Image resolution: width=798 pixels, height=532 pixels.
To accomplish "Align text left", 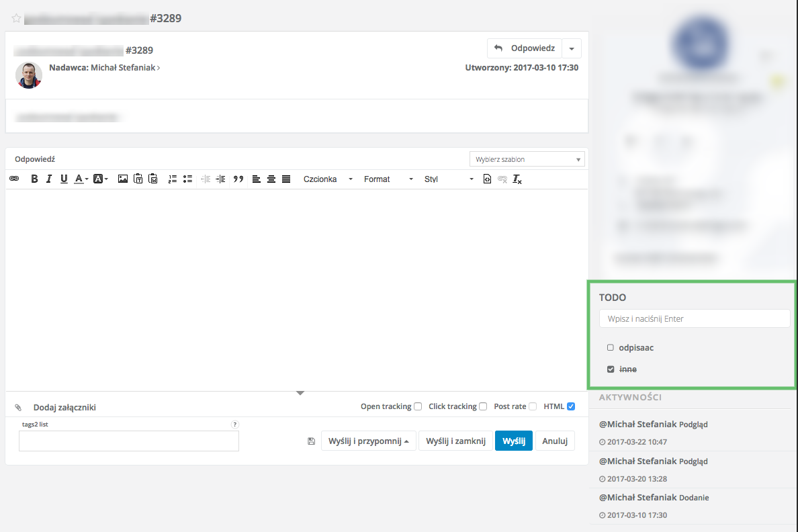I will [x=257, y=179].
